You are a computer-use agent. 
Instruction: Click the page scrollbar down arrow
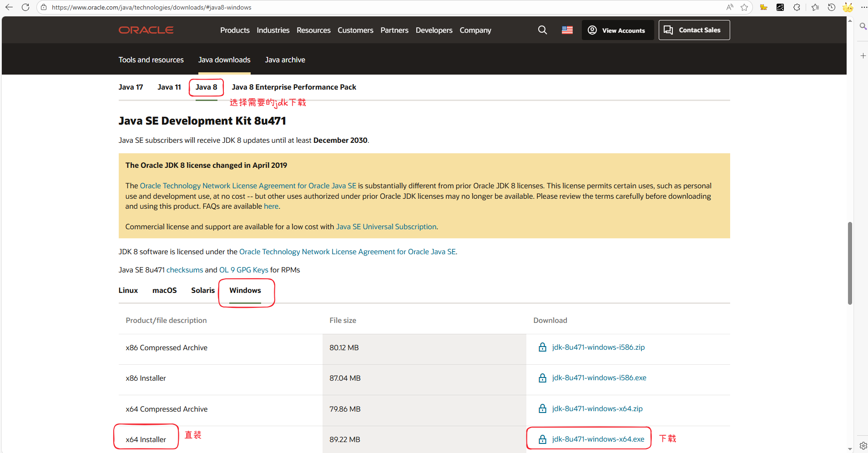tap(850, 449)
